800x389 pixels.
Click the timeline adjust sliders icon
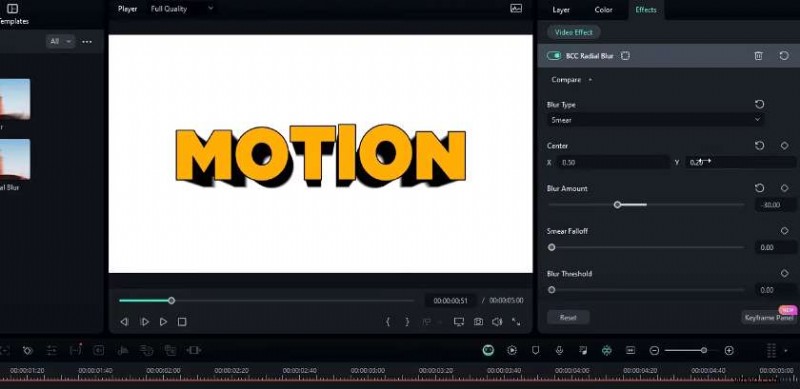(x=52, y=350)
